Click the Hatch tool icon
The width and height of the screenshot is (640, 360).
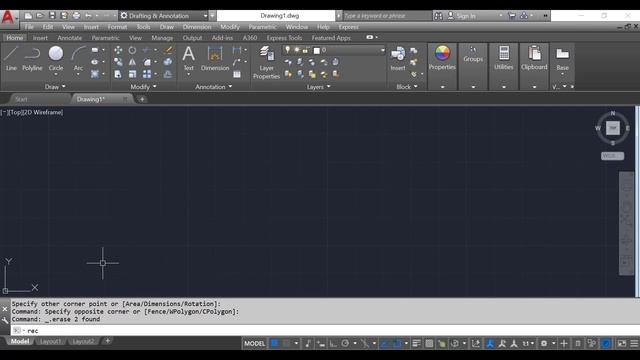point(95,74)
